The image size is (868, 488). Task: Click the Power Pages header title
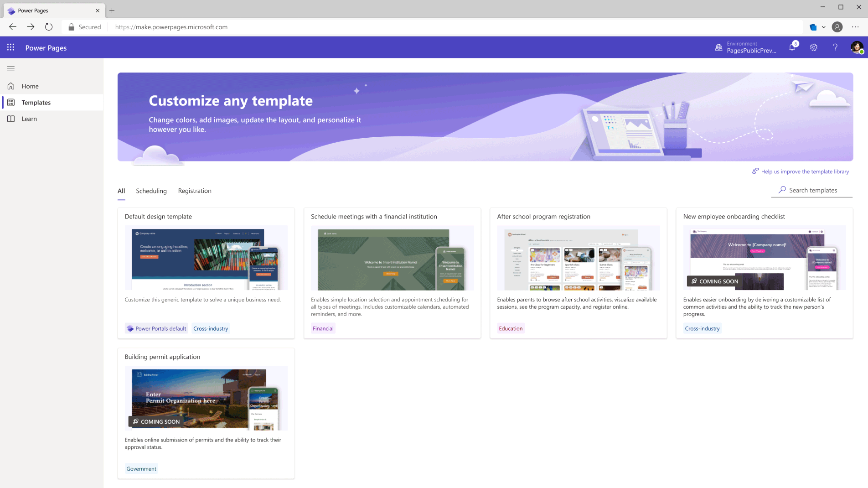point(46,48)
